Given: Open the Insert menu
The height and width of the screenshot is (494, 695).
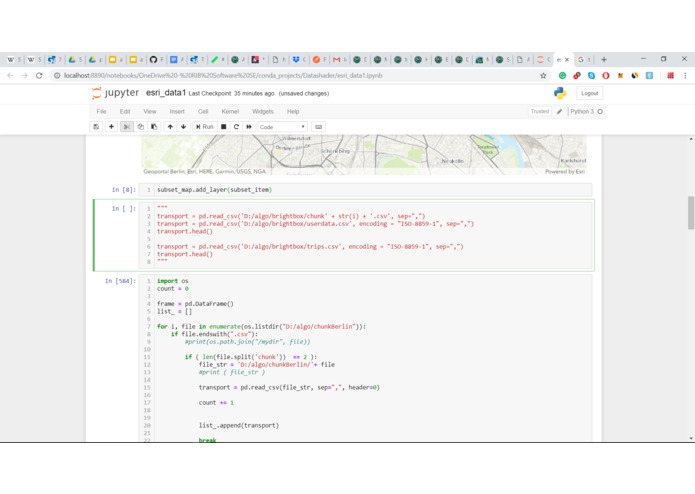Looking at the screenshot, I should [x=177, y=112].
